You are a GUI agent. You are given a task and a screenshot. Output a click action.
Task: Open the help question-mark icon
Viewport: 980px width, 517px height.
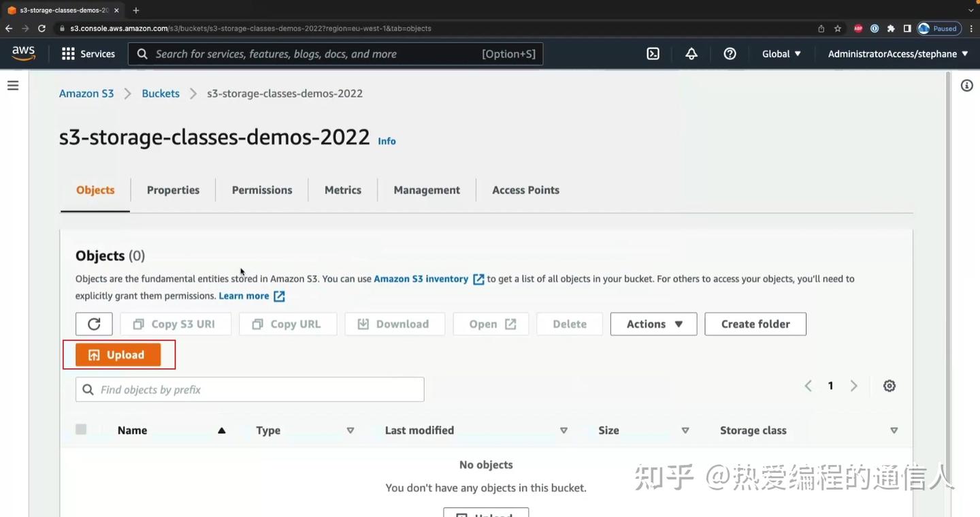pos(730,53)
